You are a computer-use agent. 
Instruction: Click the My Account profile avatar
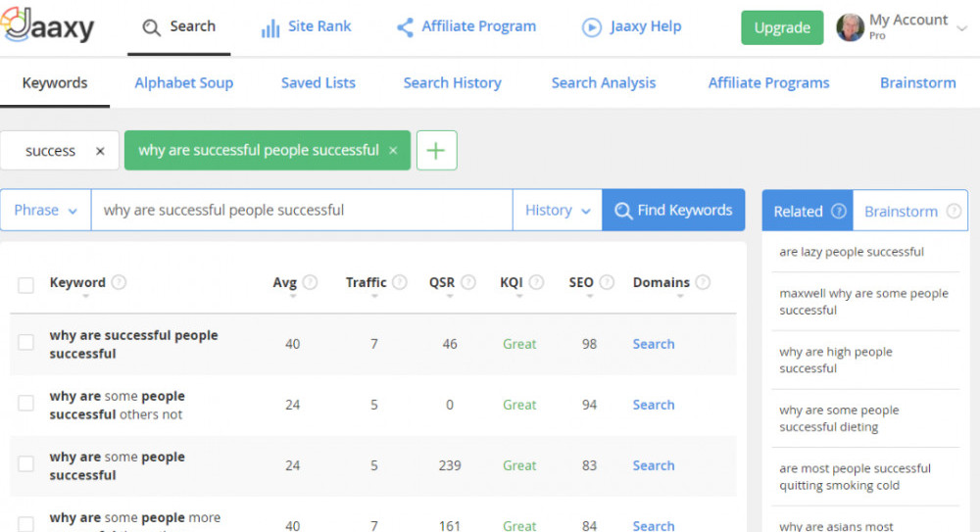tap(850, 27)
